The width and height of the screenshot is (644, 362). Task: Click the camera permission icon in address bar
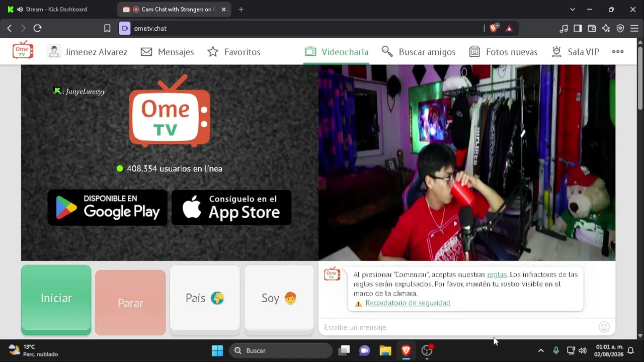click(x=125, y=28)
